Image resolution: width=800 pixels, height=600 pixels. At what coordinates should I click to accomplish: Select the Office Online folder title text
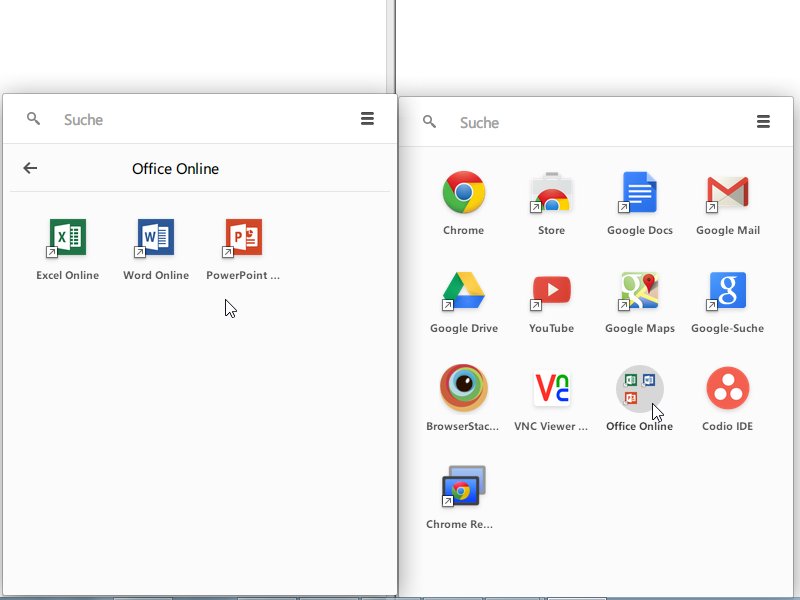click(x=176, y=169)
